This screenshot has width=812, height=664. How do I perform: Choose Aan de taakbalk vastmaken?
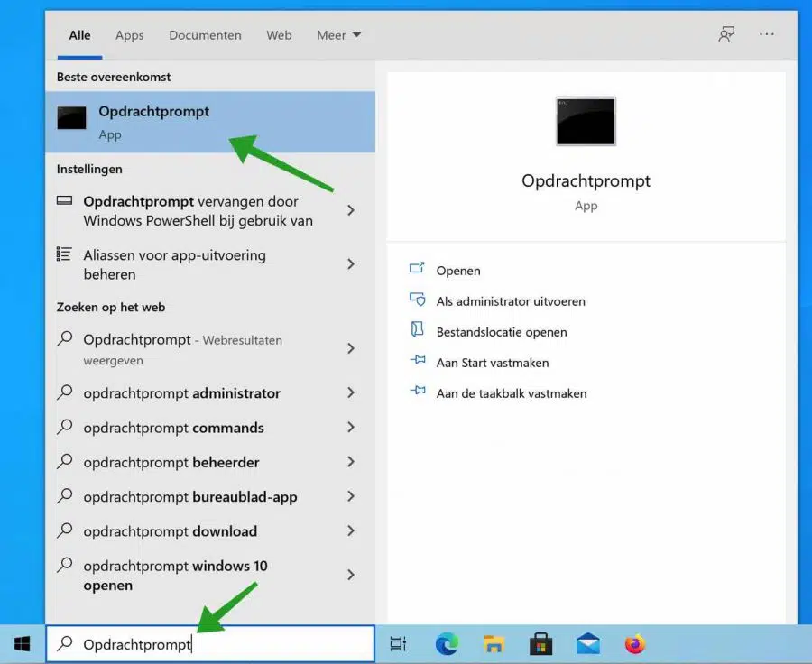point(512,393)
